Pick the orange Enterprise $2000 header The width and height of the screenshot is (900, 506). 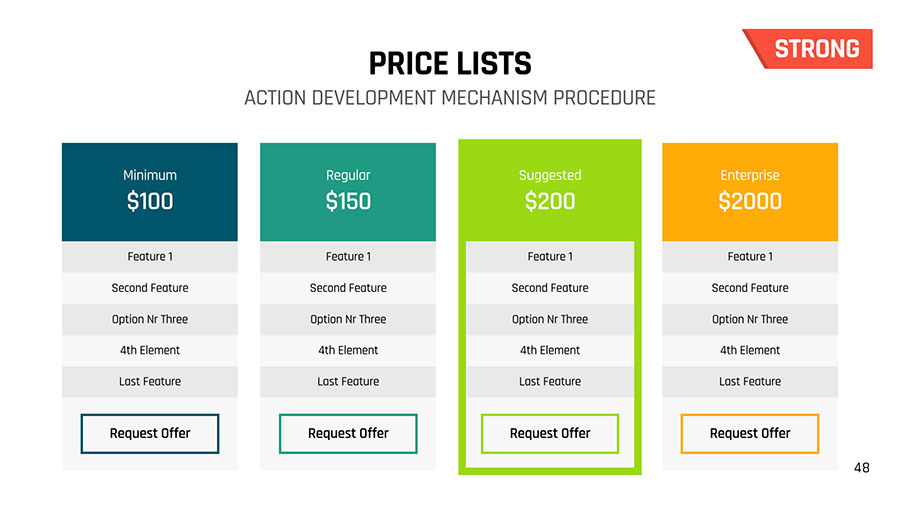point(750,191)
